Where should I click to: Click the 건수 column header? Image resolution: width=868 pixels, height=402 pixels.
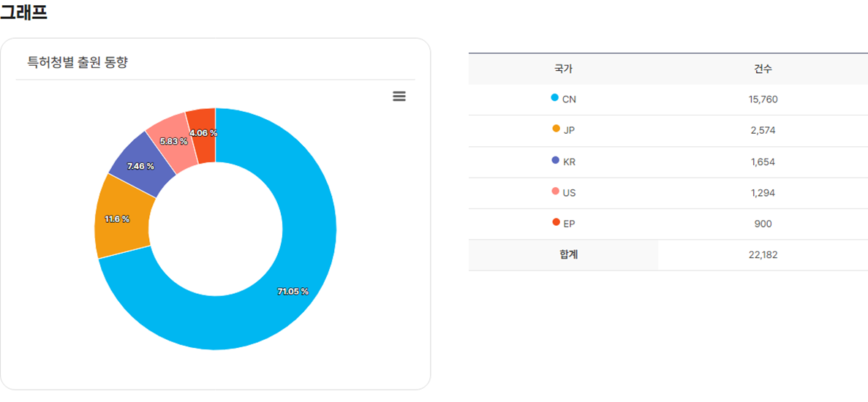pyautogui.click(x=763, y=69)
